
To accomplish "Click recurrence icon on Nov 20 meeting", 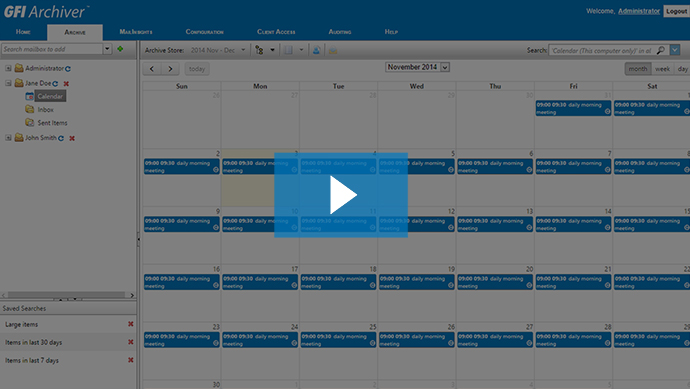I will pyautogui.click(x=529, y=286).
